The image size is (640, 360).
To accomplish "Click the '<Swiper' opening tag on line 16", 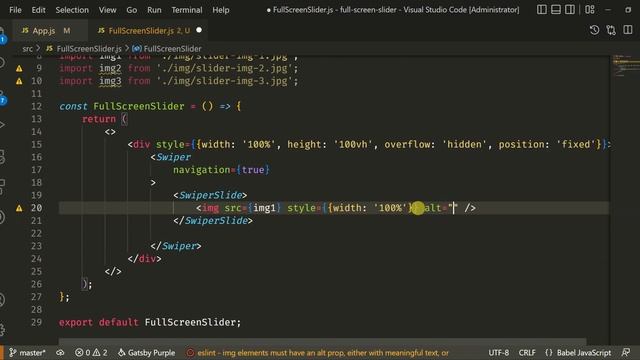I will tap(171, 157).
